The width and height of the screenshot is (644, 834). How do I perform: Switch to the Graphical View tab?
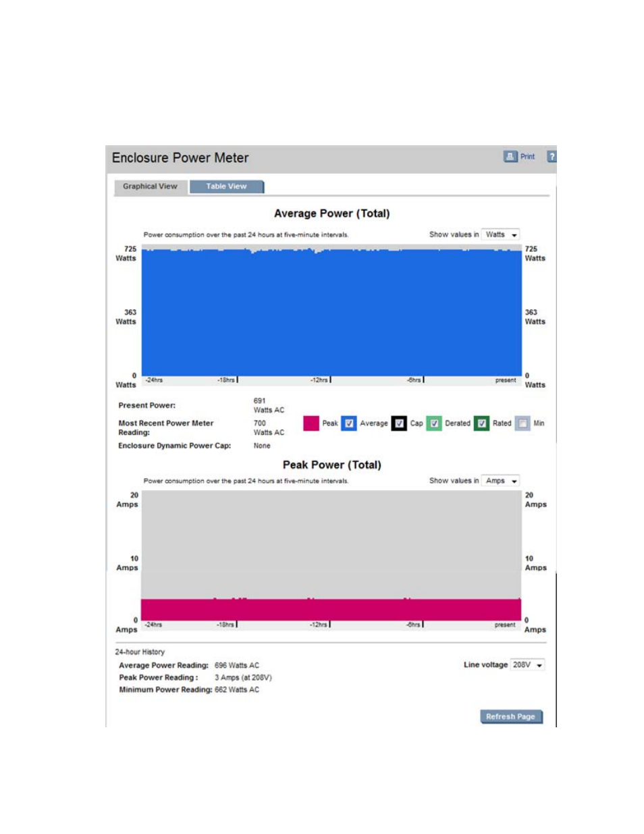pos(150,186)
